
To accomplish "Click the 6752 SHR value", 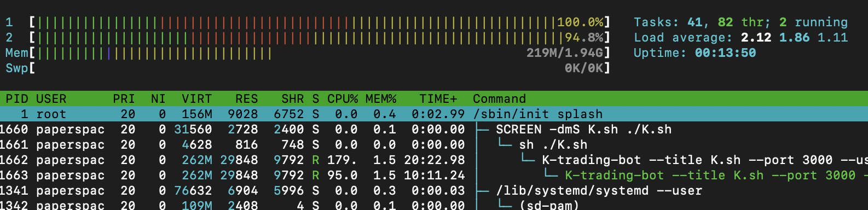I will click(x=288, y=114).
